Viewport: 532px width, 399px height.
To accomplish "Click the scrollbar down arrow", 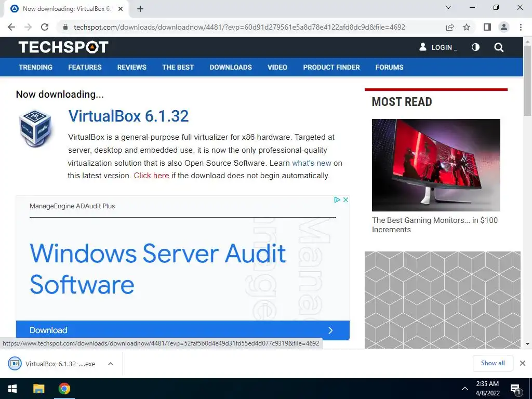I will tap(527, 344).
